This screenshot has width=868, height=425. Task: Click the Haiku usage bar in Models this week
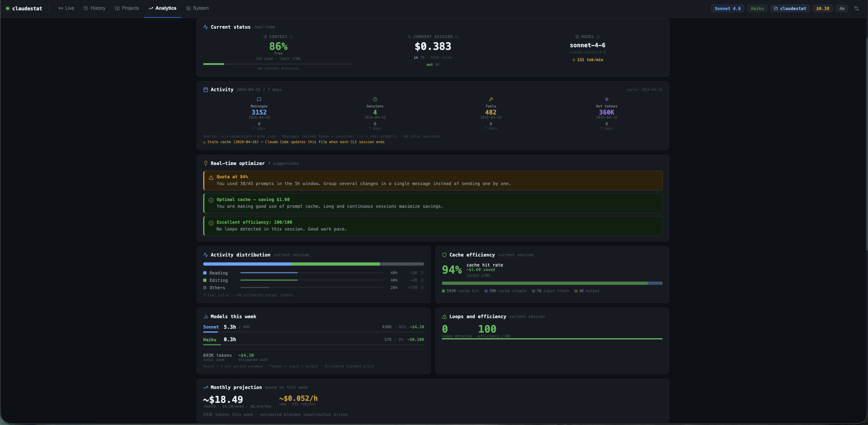point(313,344)
